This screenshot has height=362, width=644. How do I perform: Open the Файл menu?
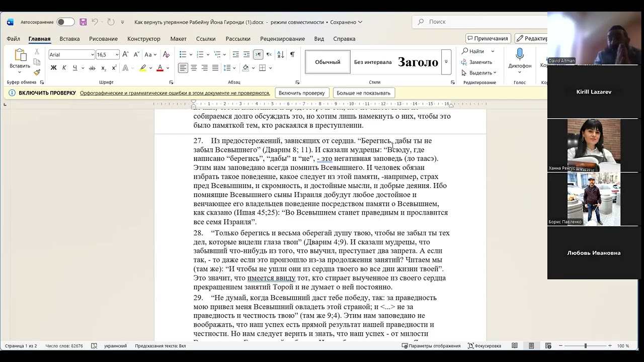[x=14, y=39]
